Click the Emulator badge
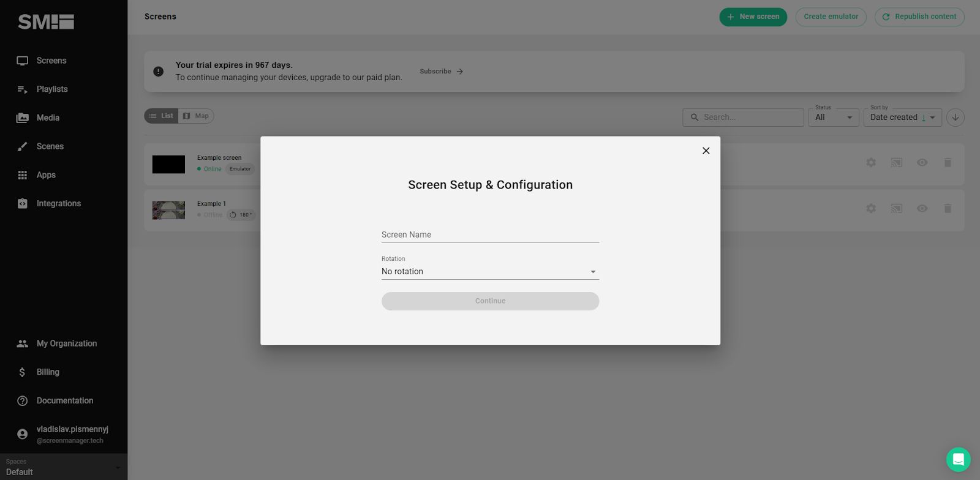 [x=240, y=169]
